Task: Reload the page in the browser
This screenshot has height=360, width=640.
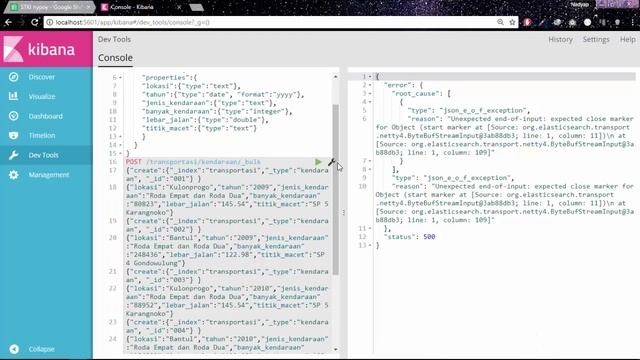Action: click(35, 22)
